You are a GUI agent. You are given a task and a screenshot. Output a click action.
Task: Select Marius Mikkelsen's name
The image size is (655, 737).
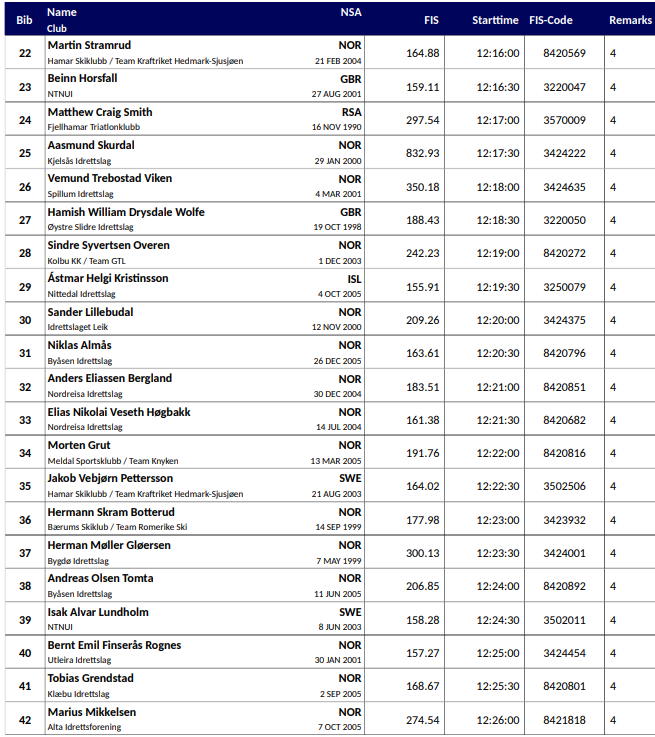pyautogui.click(x=92, y=712)
